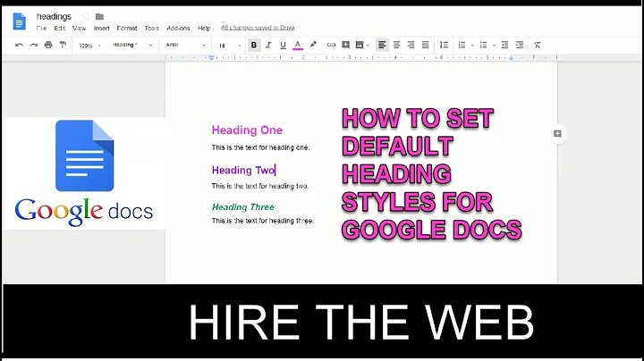Click the 'Heading Two' text
Image resolution: width=644 pixels, height=361 pixels.
pos(243,170)
